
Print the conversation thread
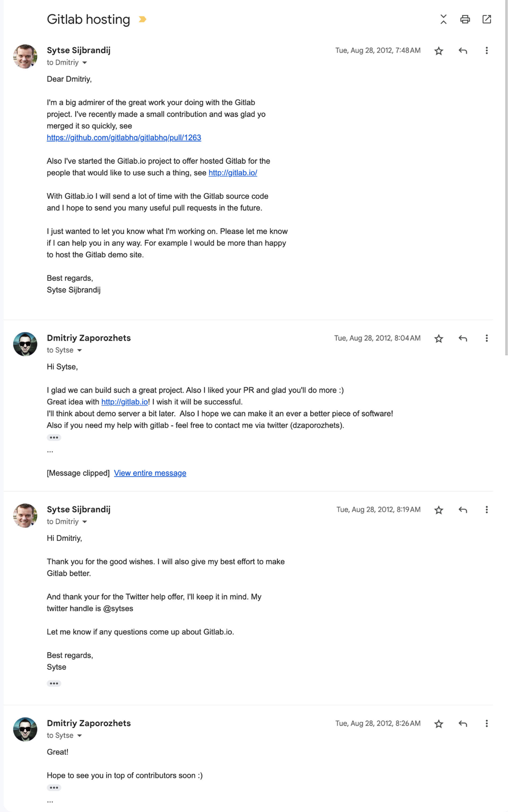point(465,20)
